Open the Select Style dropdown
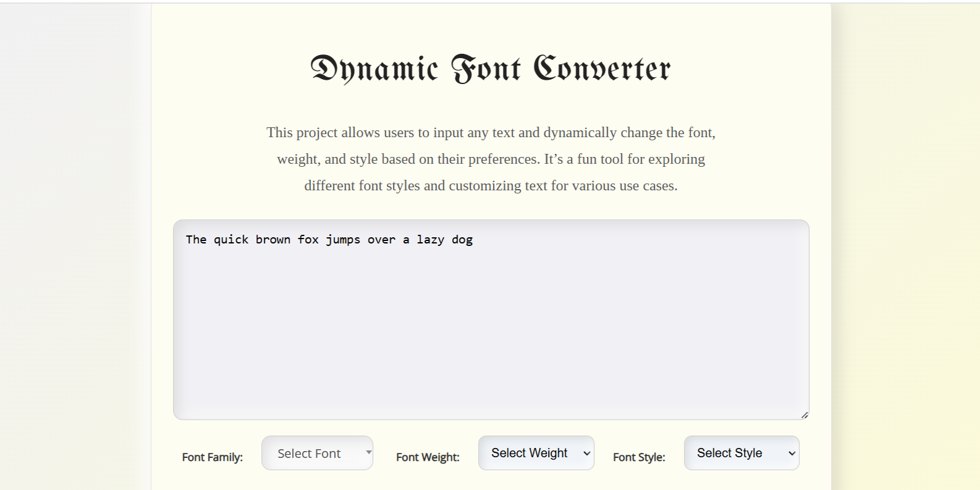Screen dimensions: 980x490 [x=741, y=453]
